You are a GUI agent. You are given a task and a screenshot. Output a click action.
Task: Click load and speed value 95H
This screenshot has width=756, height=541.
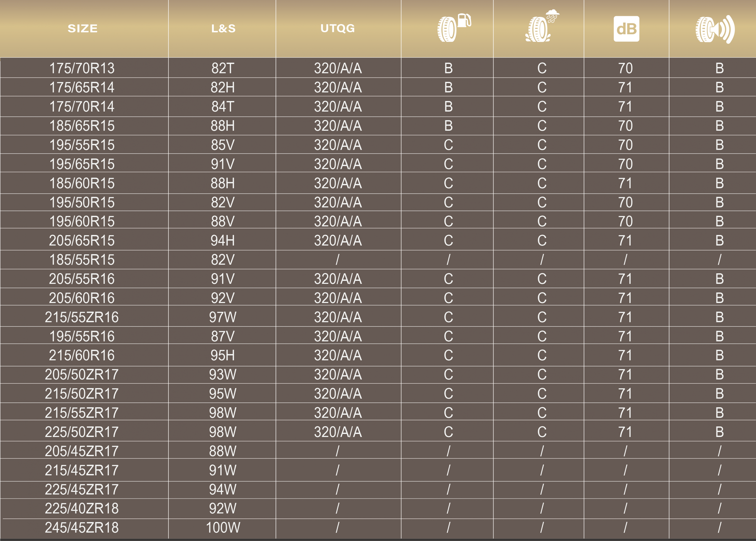click(x=223, y=355)
